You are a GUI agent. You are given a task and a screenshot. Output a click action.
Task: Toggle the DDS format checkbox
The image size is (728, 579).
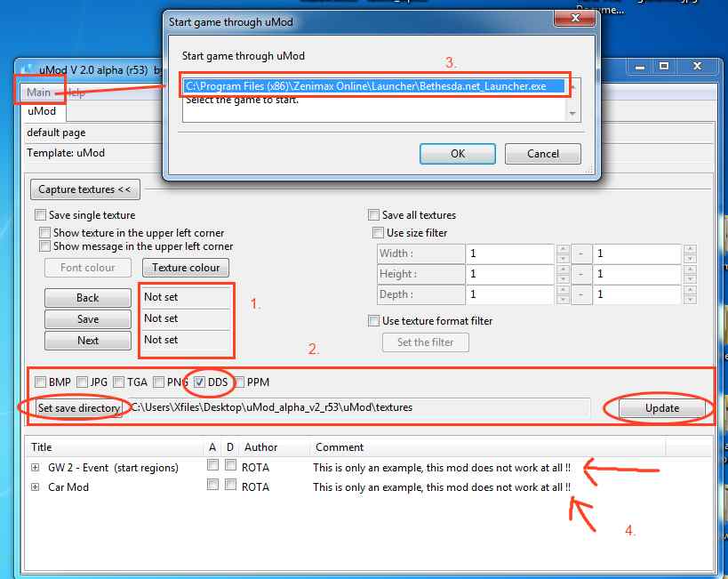coord(200,382)
